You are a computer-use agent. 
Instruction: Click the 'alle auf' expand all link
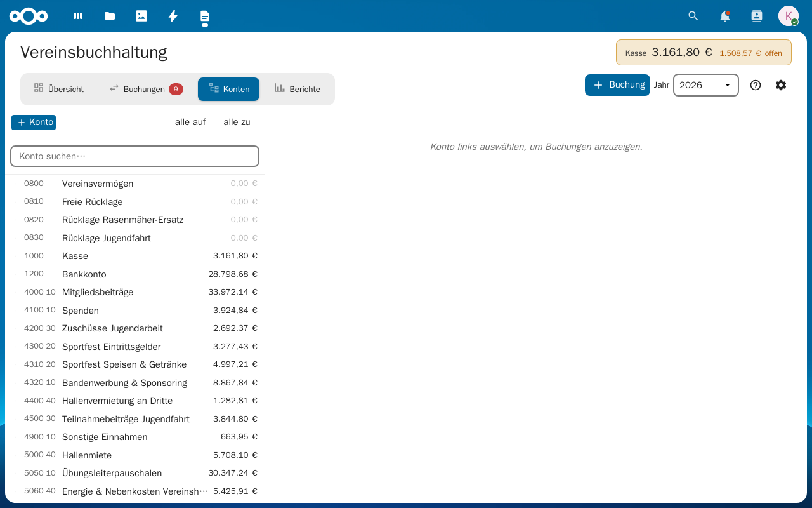190,123
